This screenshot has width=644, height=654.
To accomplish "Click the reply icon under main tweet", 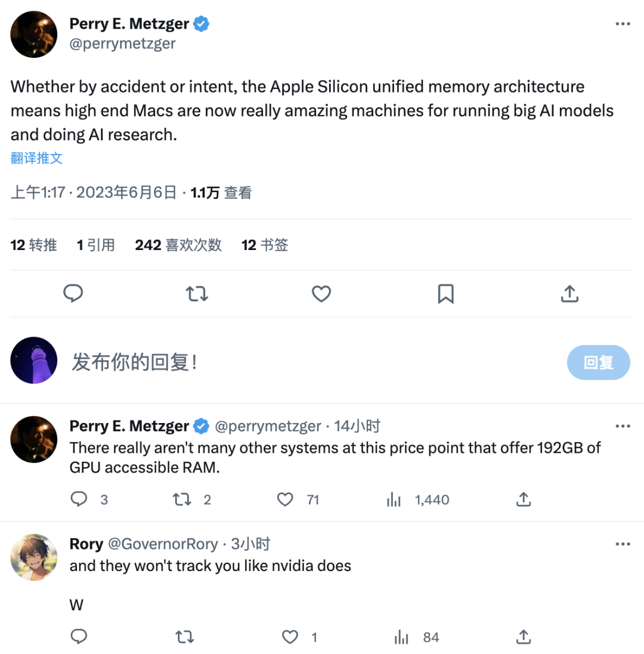I will (x=73, y=294).
